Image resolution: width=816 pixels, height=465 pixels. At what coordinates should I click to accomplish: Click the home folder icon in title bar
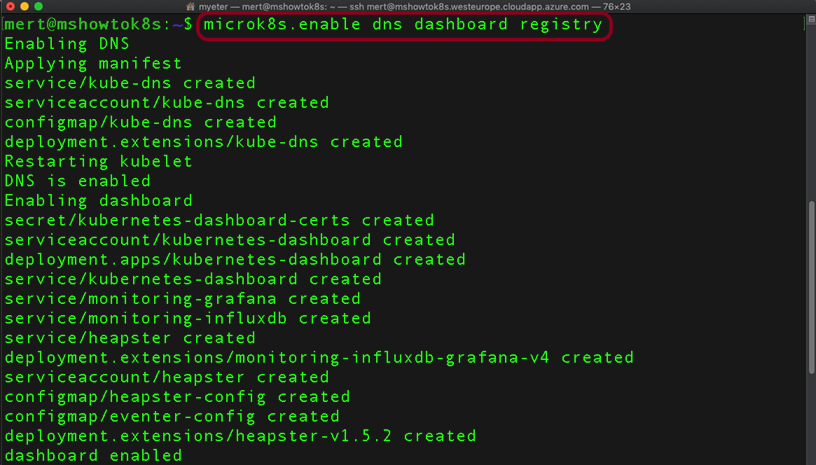[190, 7]
